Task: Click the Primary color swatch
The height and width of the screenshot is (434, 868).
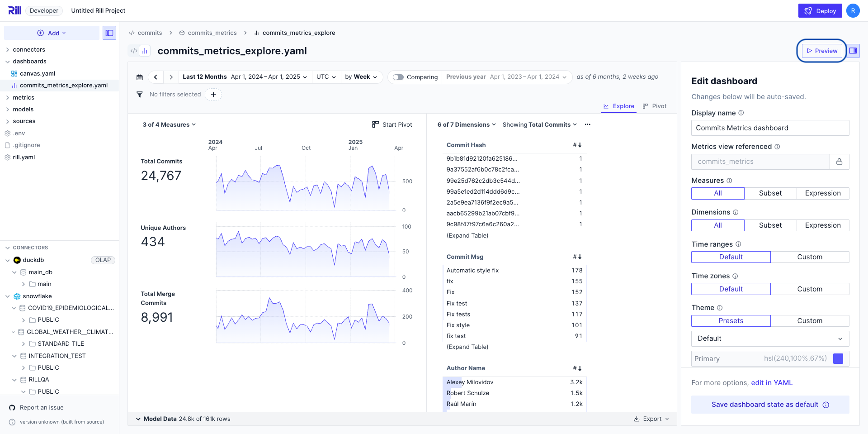Action: [838, 359]
